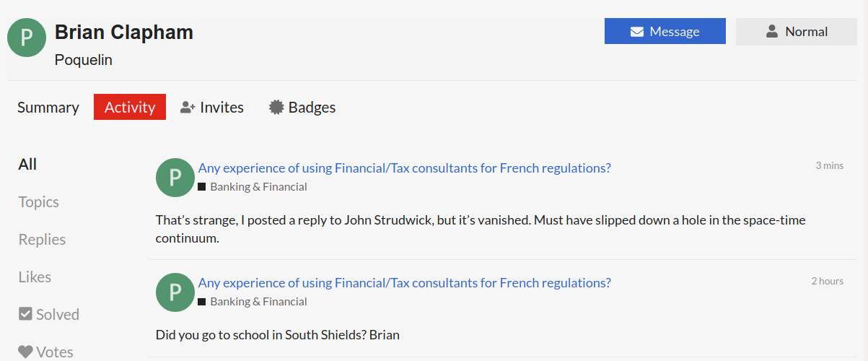Open the second French regulations topic link

coord(405,283)
